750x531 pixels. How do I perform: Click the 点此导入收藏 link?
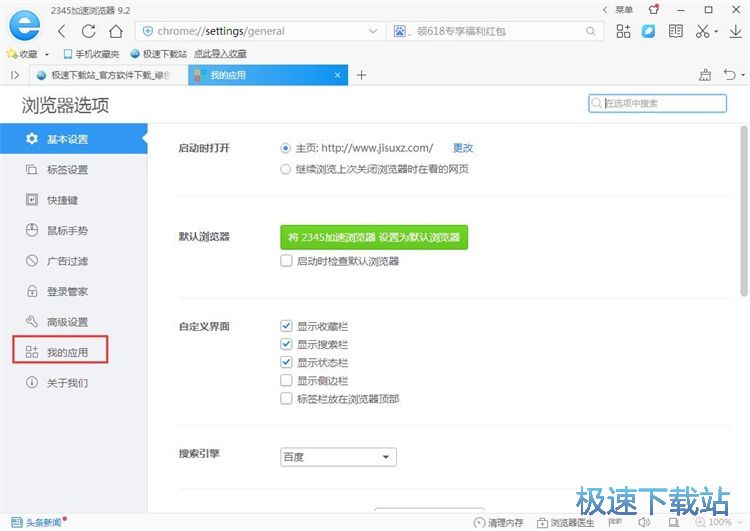pos(220,54)
